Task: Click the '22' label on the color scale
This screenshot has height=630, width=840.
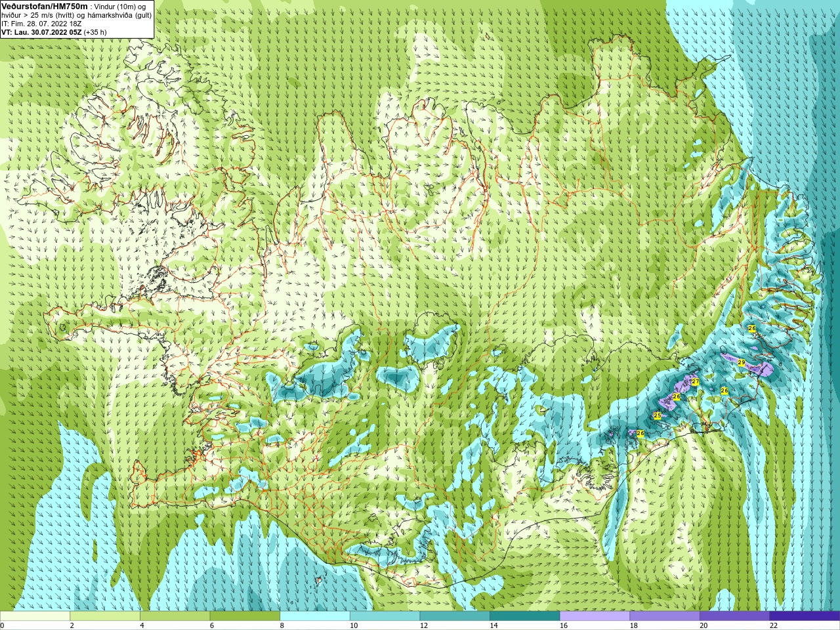Action: click(x=774, y=625)
